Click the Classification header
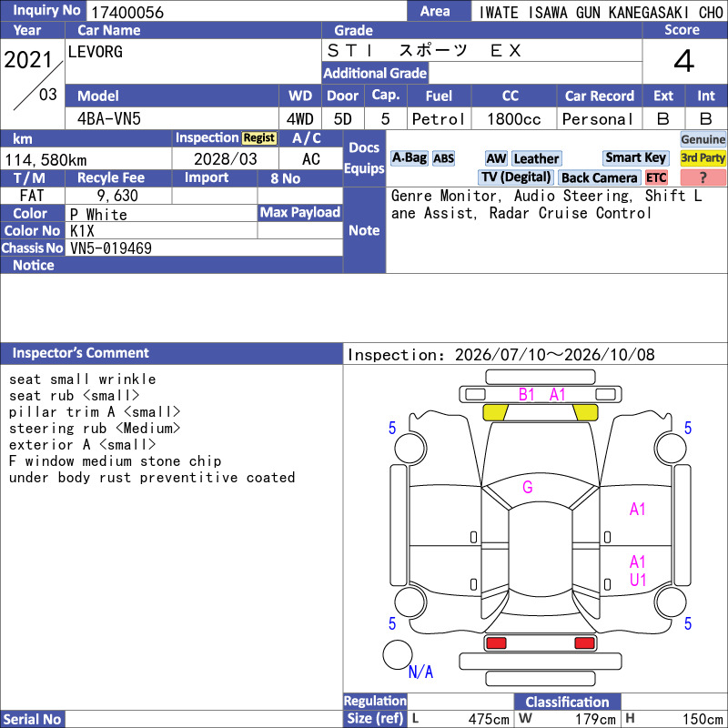728x728 pixels. [567, 702]
